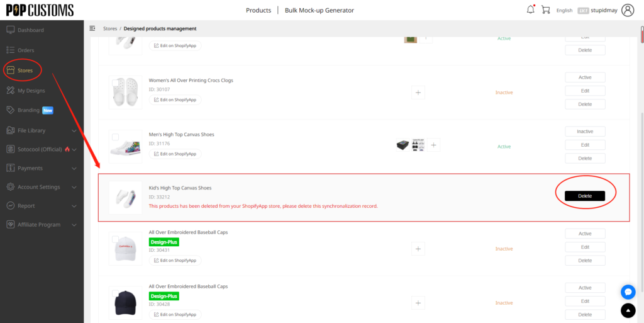Set Men's High Top Canvas Shoes Inactive
The image size is (644, 323).
click(585, 132)
